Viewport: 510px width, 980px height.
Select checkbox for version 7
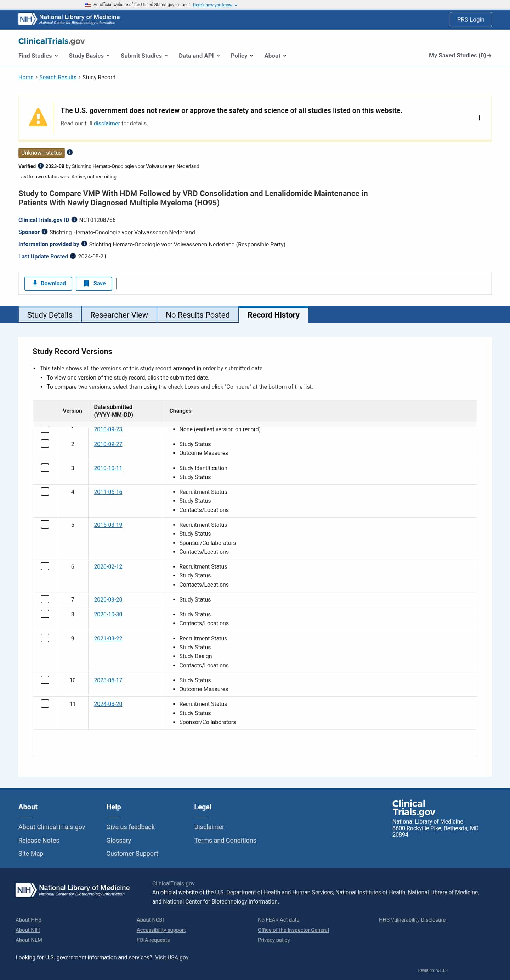[45, 599]
